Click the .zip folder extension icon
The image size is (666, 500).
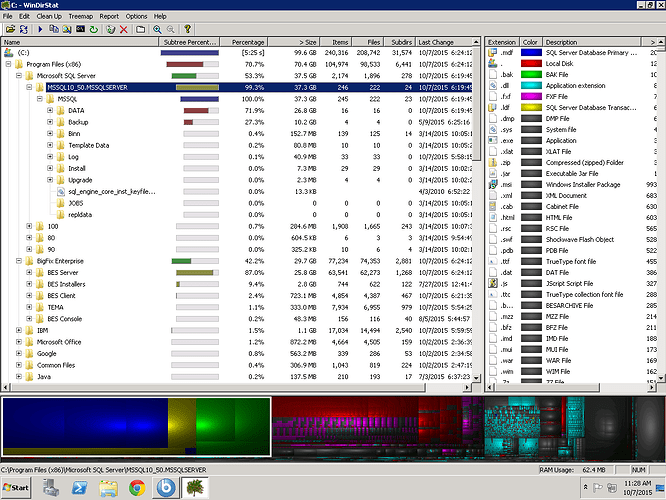pos(493,163)
